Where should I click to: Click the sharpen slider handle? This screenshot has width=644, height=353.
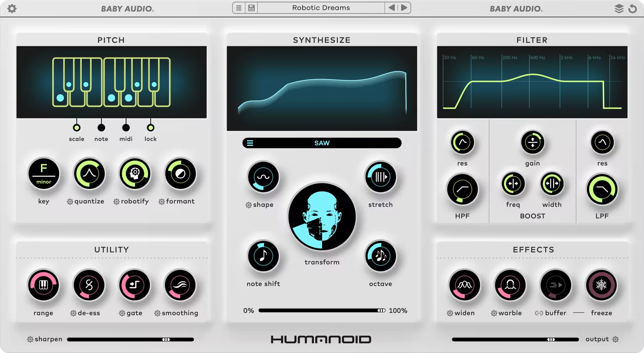pyautogui.click(x=166, y=340)
